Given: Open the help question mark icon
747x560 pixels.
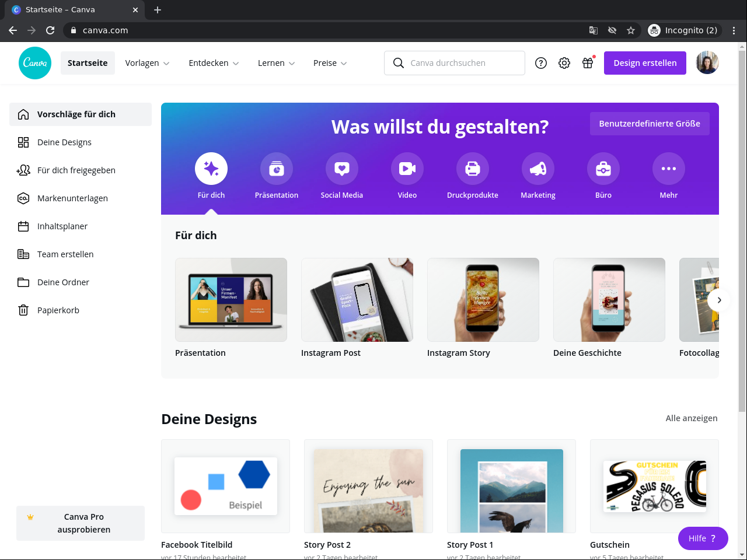Looking at the screenshot, I should 541,63.
